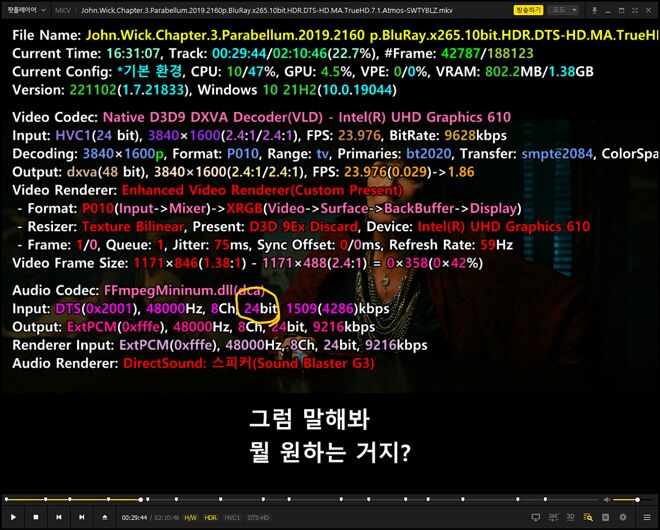660x530 pixels.
Task: Skip to the next track
Action: (82, 517)
